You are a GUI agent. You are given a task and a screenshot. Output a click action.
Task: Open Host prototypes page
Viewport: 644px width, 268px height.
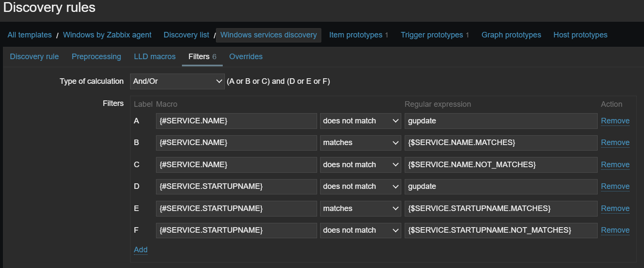[x=580, y=35]
